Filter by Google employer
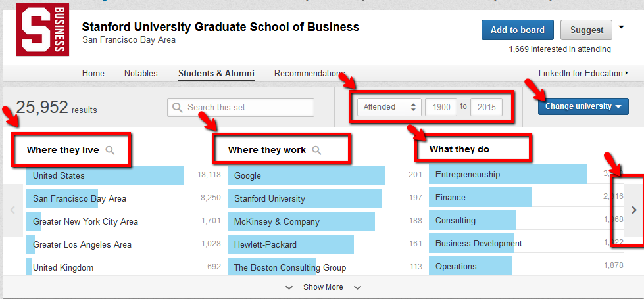 (x=325, y=175)
